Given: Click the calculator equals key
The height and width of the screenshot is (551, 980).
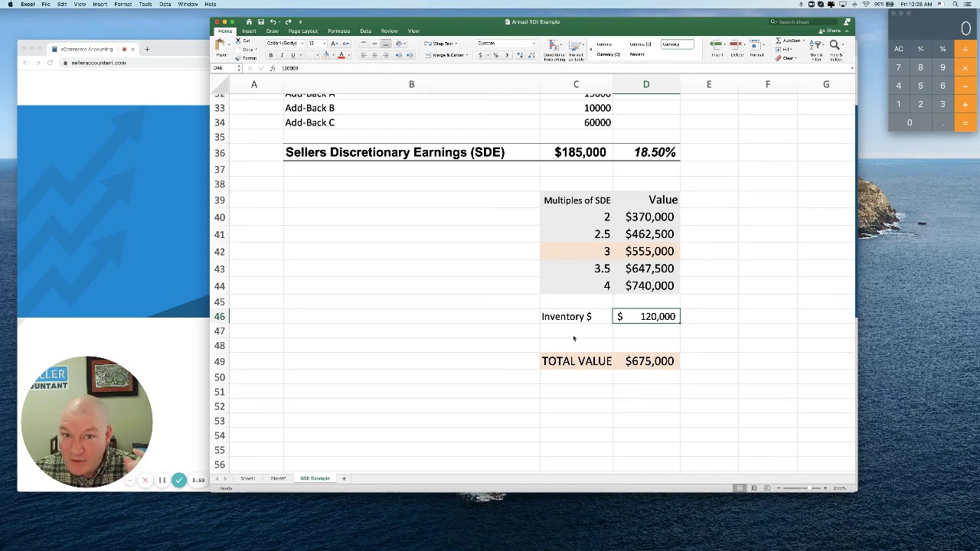Looking at the screenshot, I should pos(965,122).
